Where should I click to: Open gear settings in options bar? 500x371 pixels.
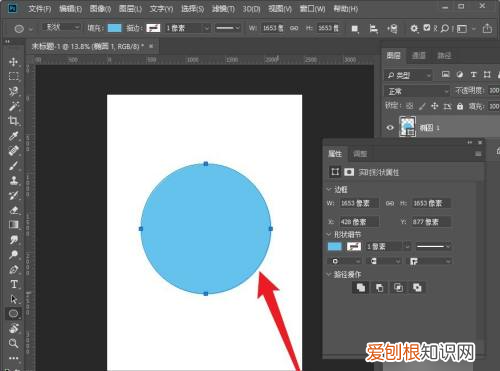[414, 29]
